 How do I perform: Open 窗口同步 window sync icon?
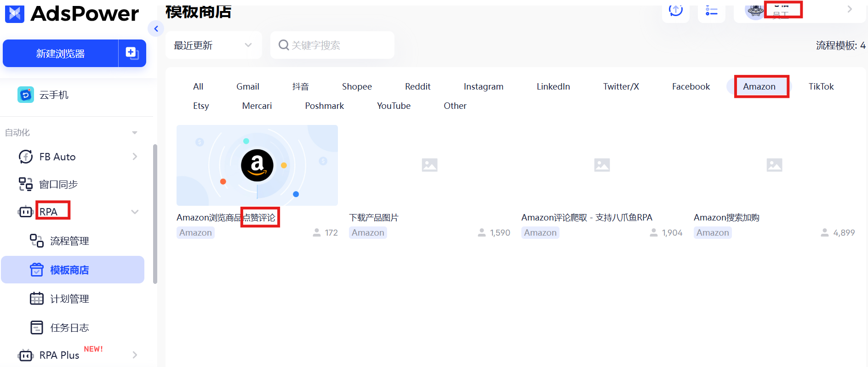[x=26, y=184]
